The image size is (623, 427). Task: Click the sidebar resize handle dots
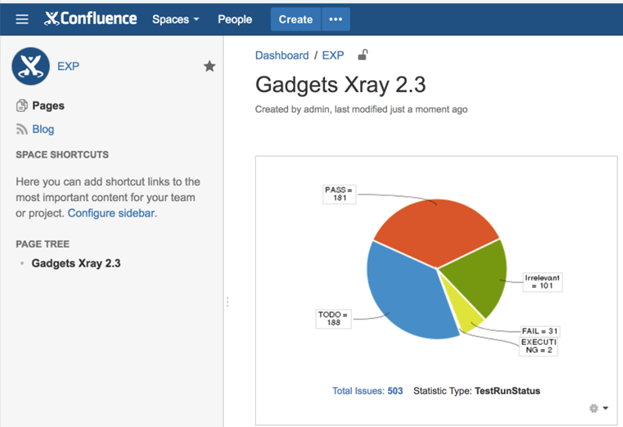[x=227, y=302]
